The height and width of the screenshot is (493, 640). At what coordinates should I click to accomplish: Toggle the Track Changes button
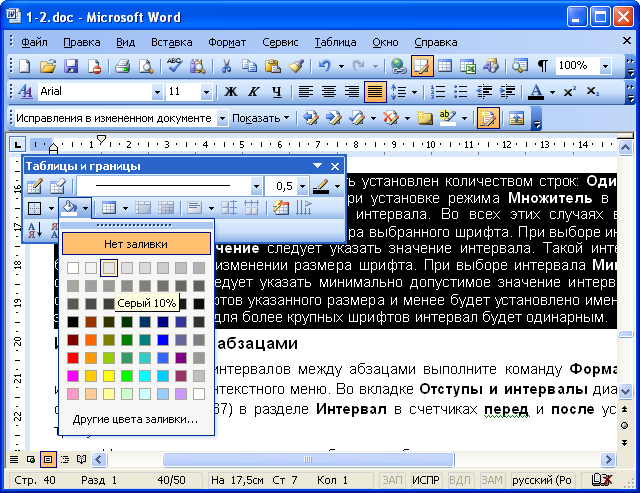pos(487,118)
